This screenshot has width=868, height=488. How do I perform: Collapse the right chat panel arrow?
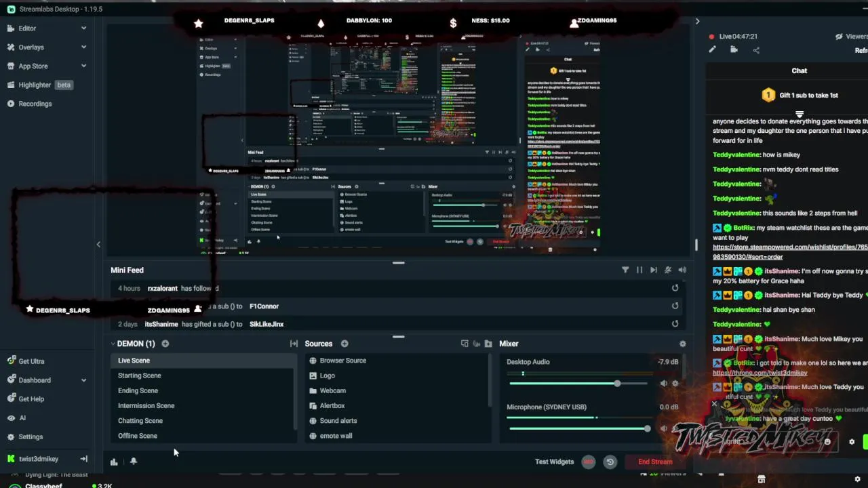[x=697, y=22]
